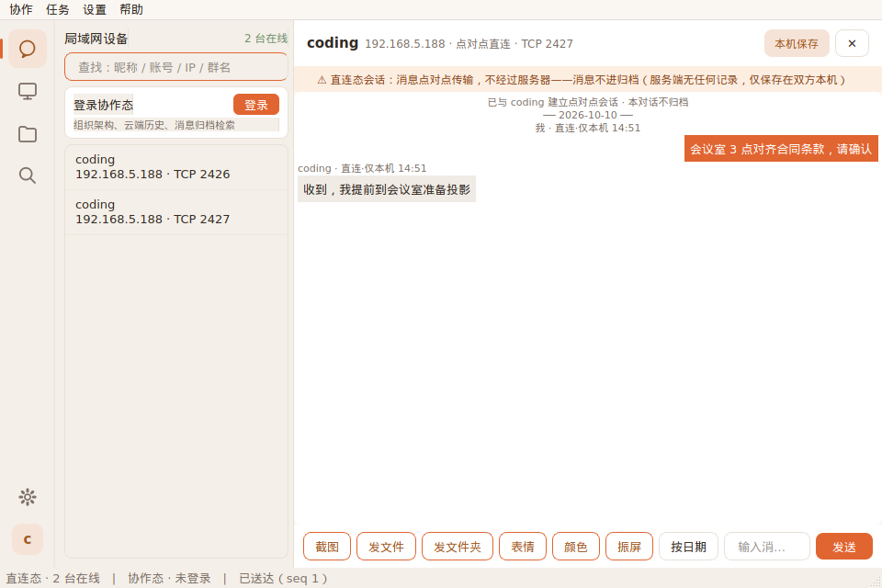
Task: Click the coding chat title header
Action: point(333,43)
